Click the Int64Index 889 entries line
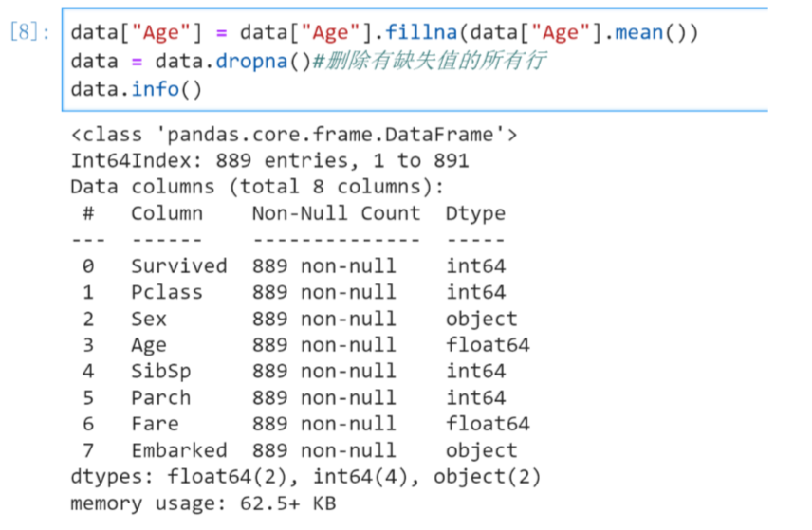 (269, 161)
